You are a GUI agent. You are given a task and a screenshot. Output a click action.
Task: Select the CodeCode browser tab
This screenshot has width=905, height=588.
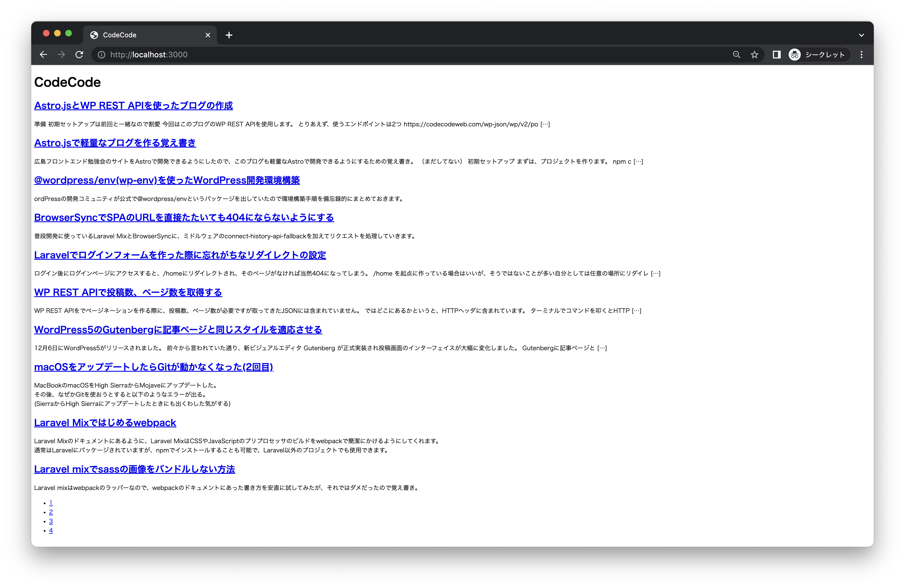pos(150,35)
